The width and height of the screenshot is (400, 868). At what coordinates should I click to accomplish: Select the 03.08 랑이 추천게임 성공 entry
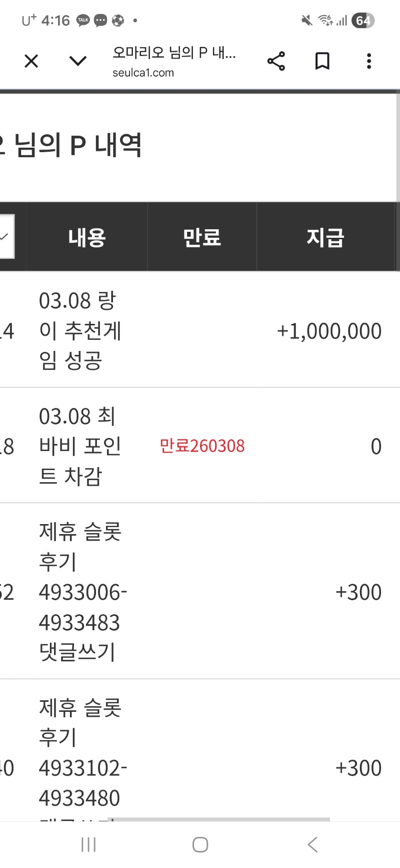coord(80,330)
